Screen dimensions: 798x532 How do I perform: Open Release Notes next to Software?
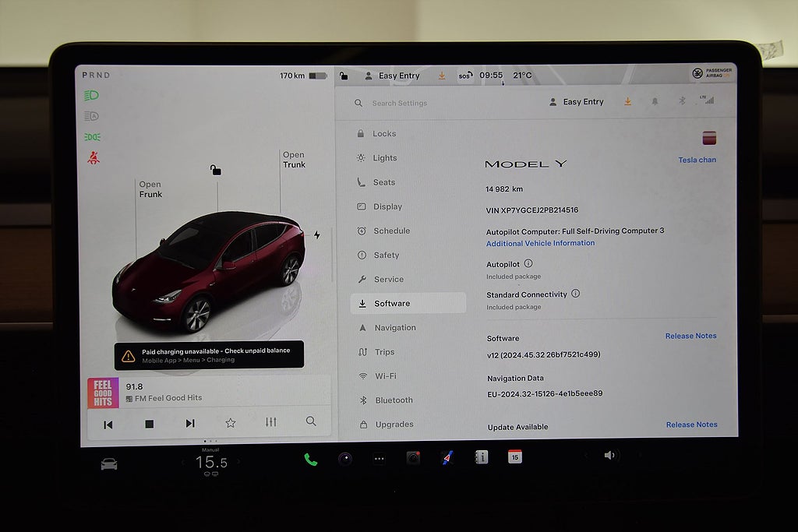point(690,336)
